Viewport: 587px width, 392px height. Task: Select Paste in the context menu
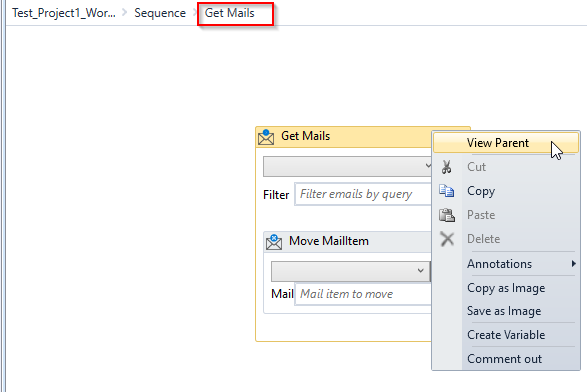coord(506,215)
